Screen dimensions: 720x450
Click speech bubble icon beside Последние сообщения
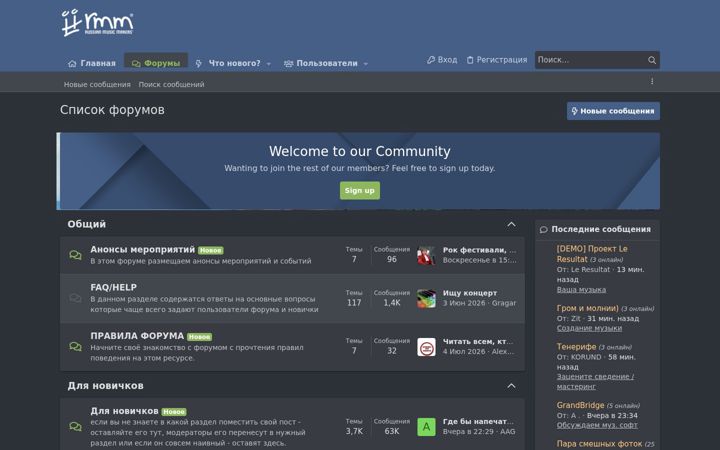click(x=544, y=230)
